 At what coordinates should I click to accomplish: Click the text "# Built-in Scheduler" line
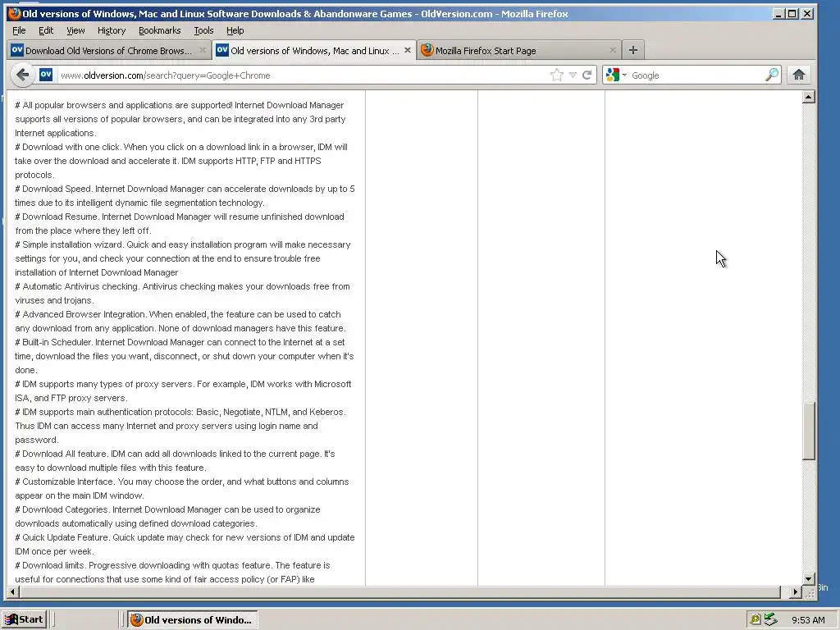(x=180, y=342)
